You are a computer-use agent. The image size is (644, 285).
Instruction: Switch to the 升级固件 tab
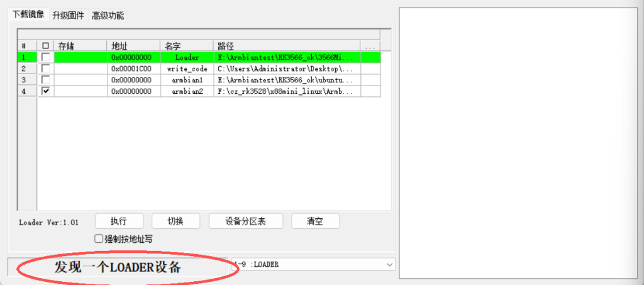[68, 16]
